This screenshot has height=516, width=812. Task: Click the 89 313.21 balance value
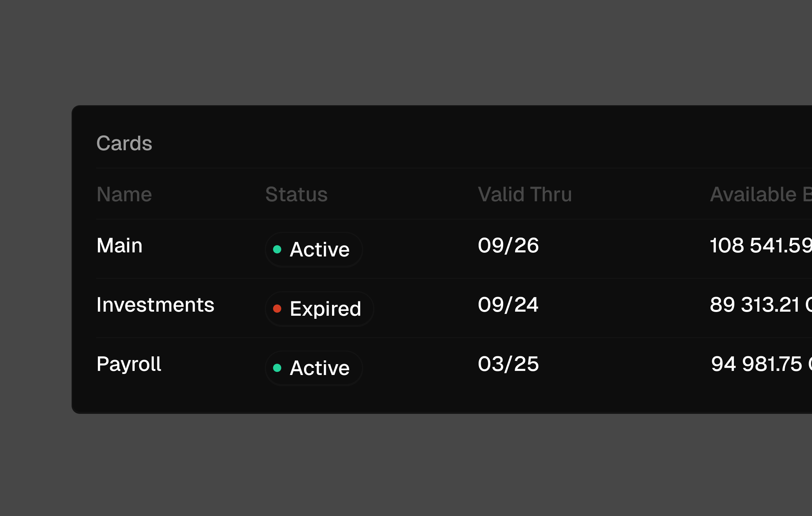[755, 305]
